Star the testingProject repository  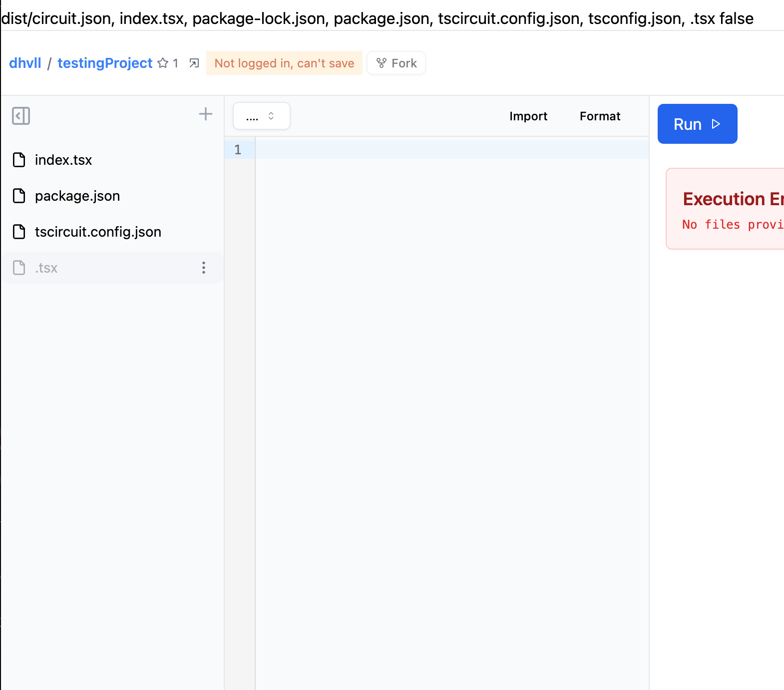tap(163, 63)
